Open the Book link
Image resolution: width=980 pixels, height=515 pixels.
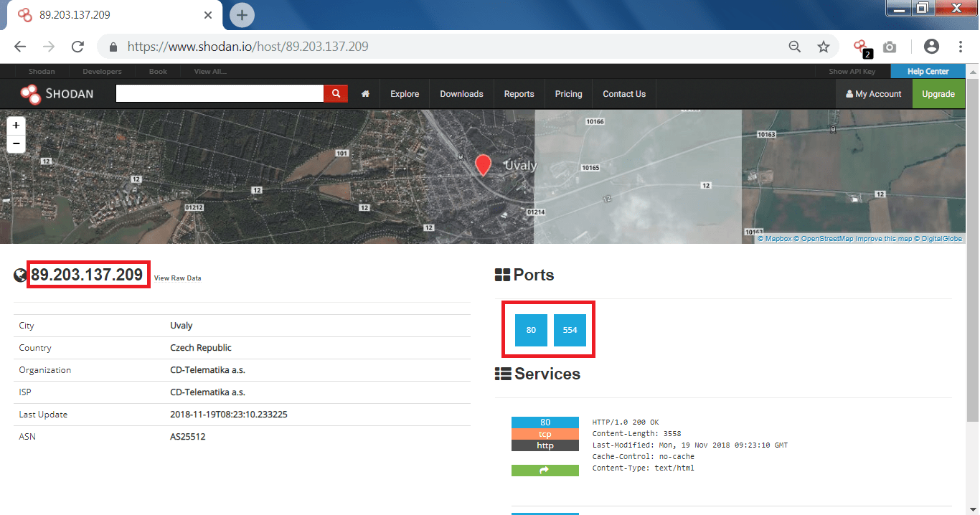coord(158,72)
